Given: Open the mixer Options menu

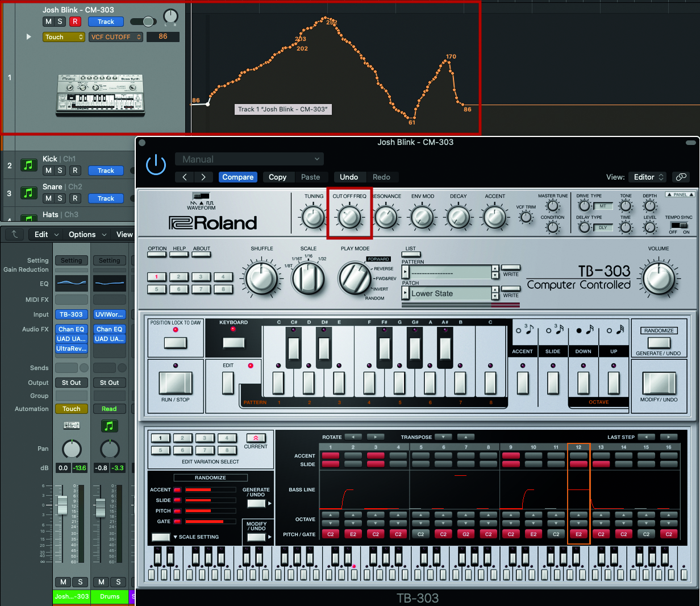Looking at the screenshot, I should click(x=88, y=234).
